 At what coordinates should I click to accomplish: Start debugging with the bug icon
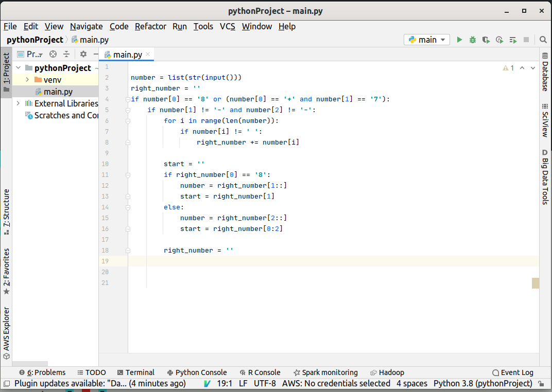[472, 40]
